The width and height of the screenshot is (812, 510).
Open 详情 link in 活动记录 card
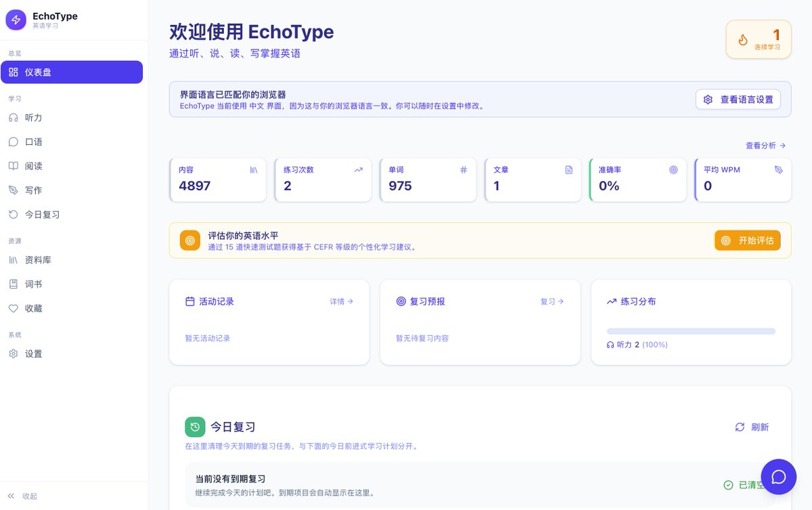342,301
